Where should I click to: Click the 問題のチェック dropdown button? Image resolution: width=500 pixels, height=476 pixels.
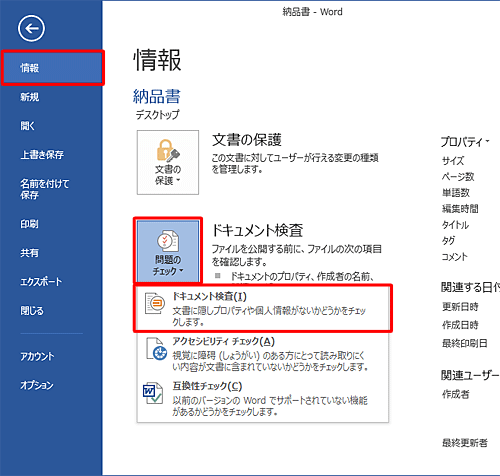pyautogui.click(x=168, y=252)
